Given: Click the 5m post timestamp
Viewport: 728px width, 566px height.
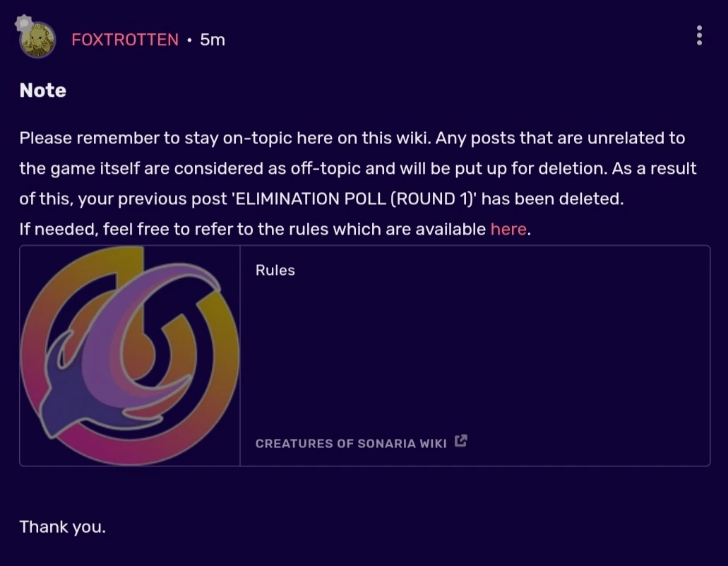Looking at the screenshot, I should coord(213,40).
